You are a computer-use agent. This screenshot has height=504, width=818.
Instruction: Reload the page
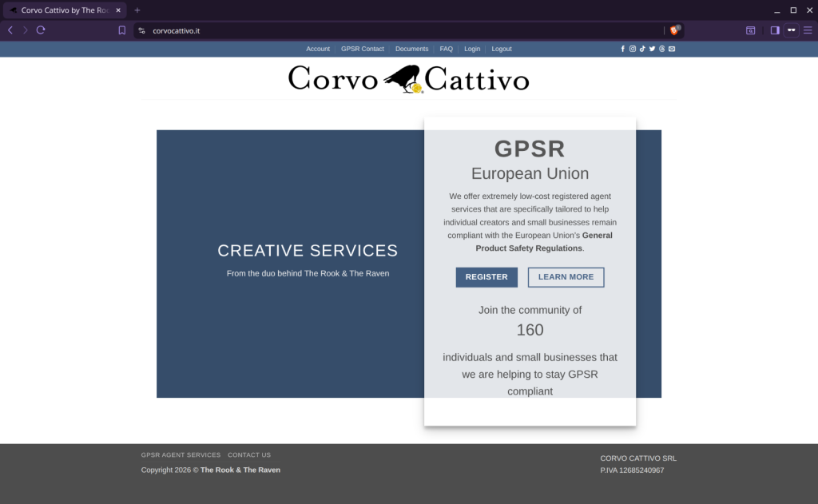tap(41, 30)
